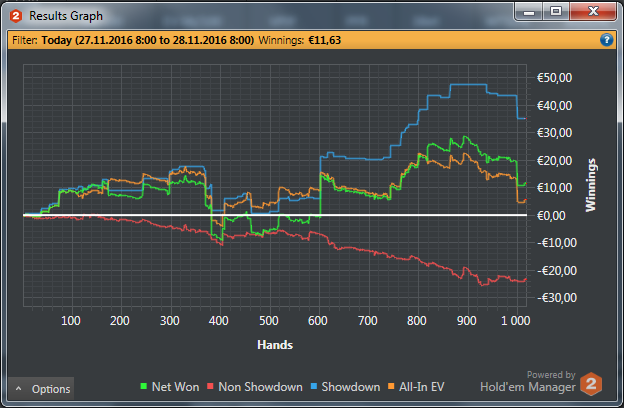Image resolution: width=624 pixels, height=408 pixels.
Task: Click the Hands x-axis title
Action: click(274, 344)
